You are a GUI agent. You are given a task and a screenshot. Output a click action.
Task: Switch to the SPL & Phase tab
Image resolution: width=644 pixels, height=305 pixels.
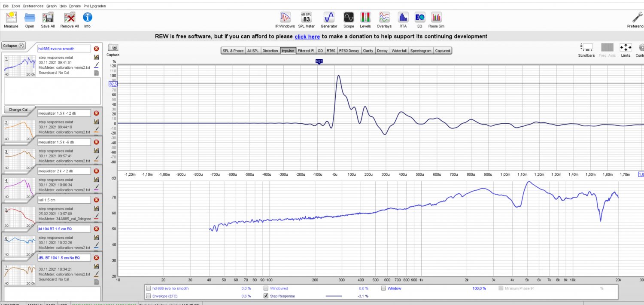(x=233, y=51)
